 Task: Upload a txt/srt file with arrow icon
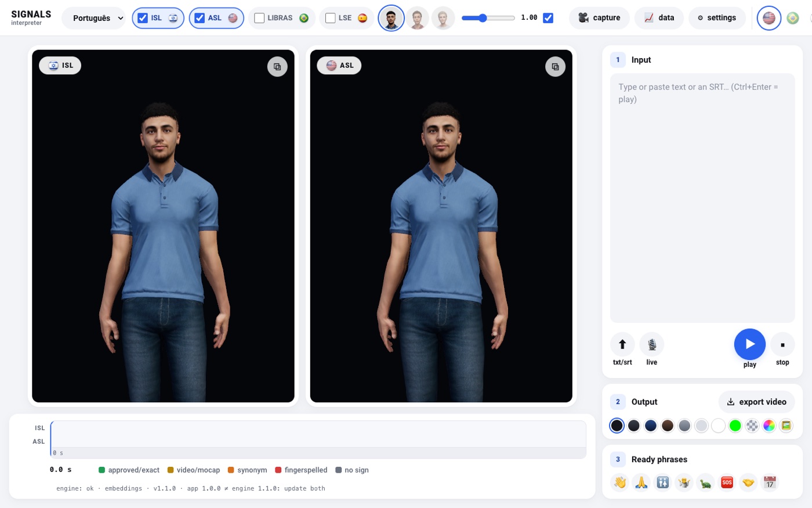click(x=622, y=345)
